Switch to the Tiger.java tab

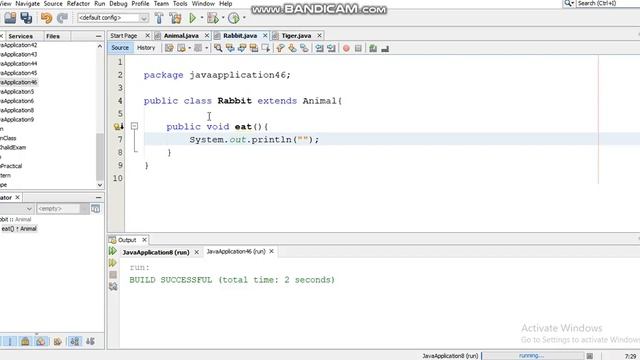click(x=296, y=36)
